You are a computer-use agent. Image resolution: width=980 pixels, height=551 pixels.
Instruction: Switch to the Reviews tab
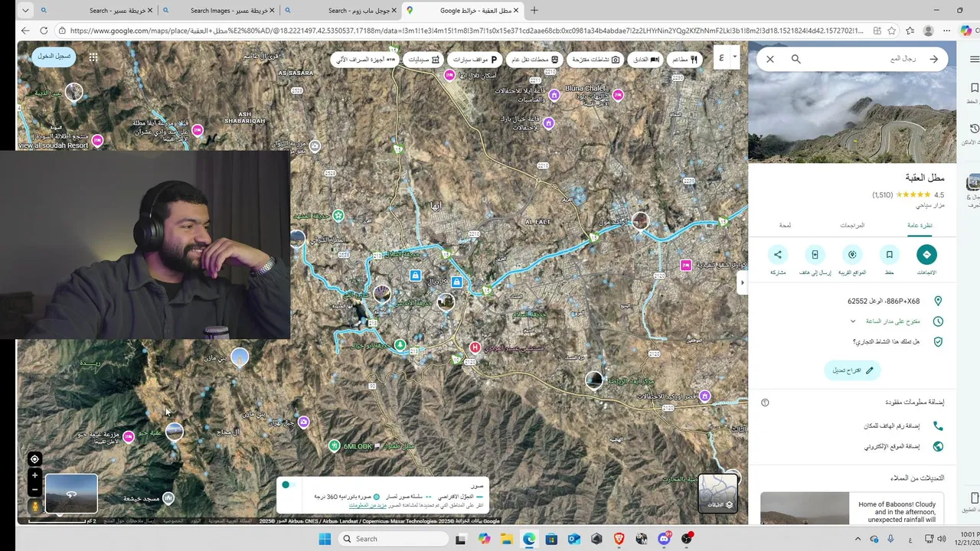click(x=852, y=226)
